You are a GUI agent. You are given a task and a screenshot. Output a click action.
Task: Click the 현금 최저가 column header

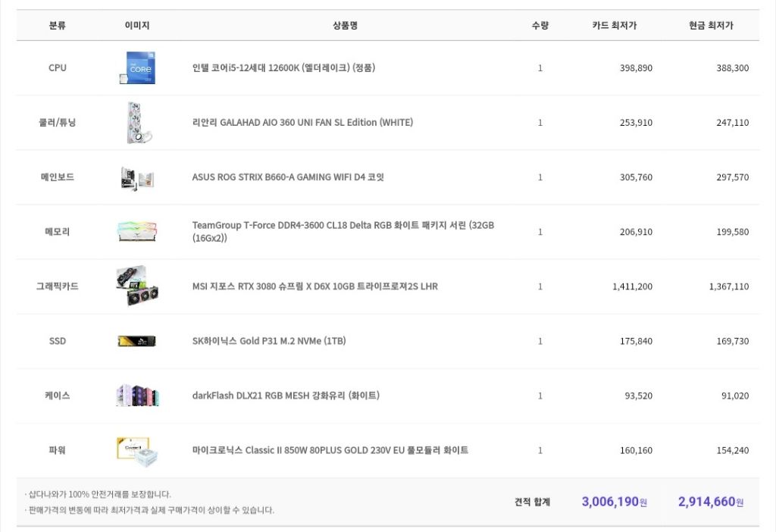711,26
